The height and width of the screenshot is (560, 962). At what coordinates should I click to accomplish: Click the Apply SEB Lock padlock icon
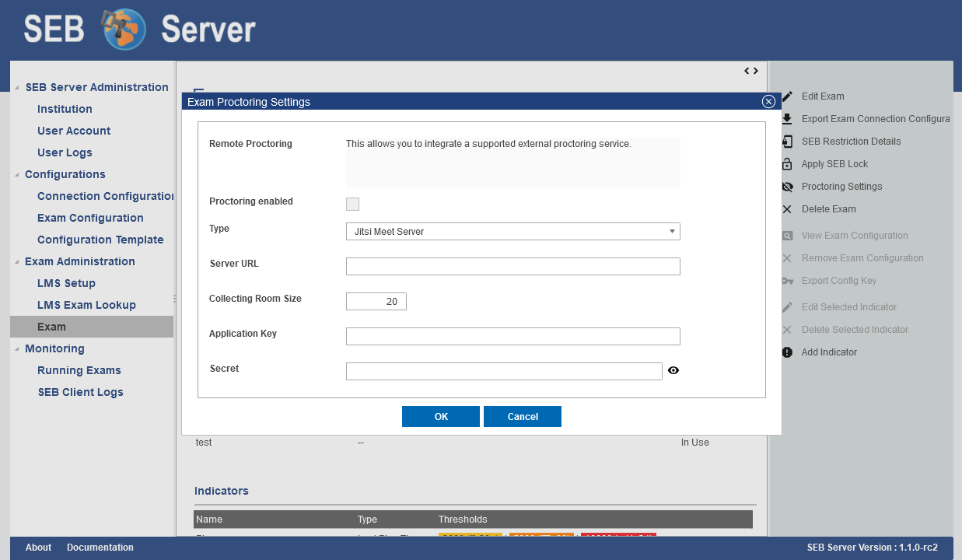coord(787,164)
